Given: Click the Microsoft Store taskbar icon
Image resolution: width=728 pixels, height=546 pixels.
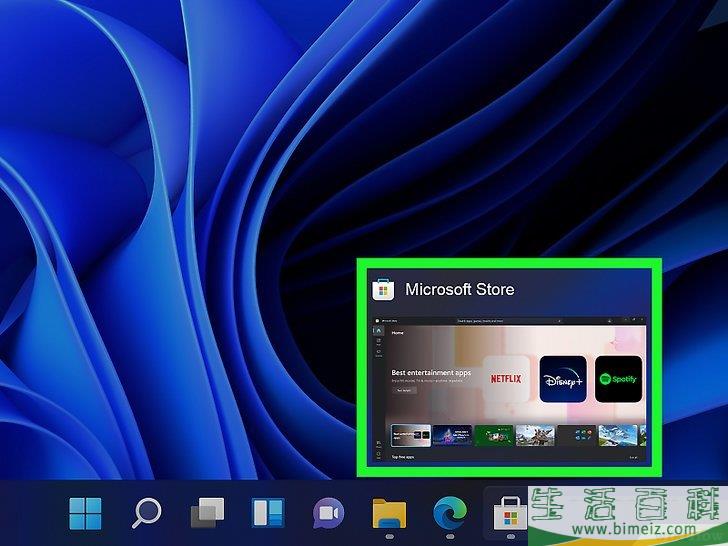Looking at the screenshot, I should click(510, 514).
